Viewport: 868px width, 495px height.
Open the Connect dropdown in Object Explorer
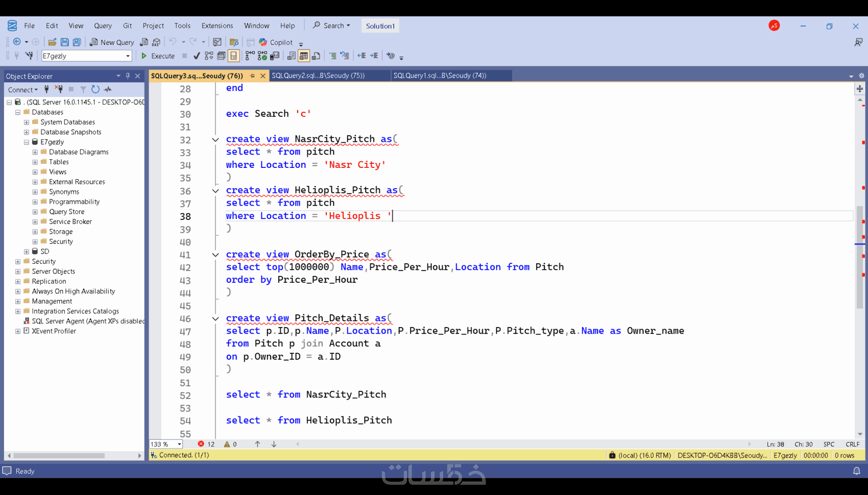coord(23,89)
